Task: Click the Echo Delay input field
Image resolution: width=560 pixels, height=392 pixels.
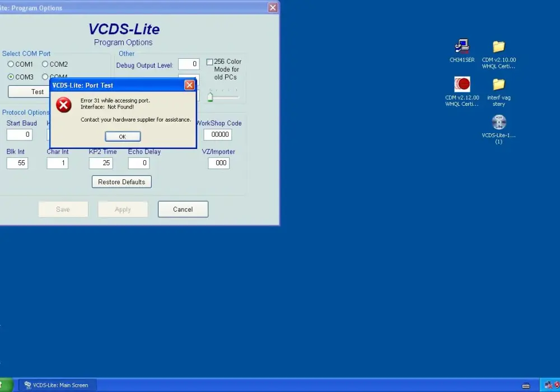Action: pyautogui.click(x=138, y=163)
